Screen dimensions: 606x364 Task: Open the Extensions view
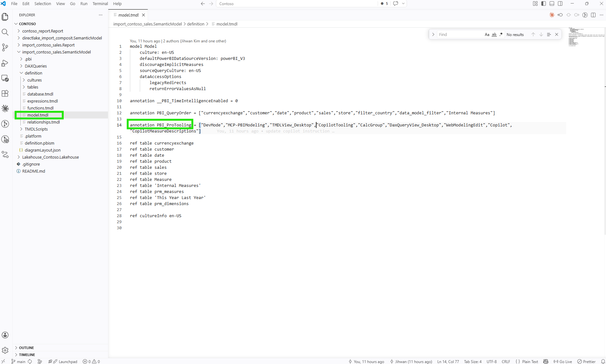click(x=5, y=93)
